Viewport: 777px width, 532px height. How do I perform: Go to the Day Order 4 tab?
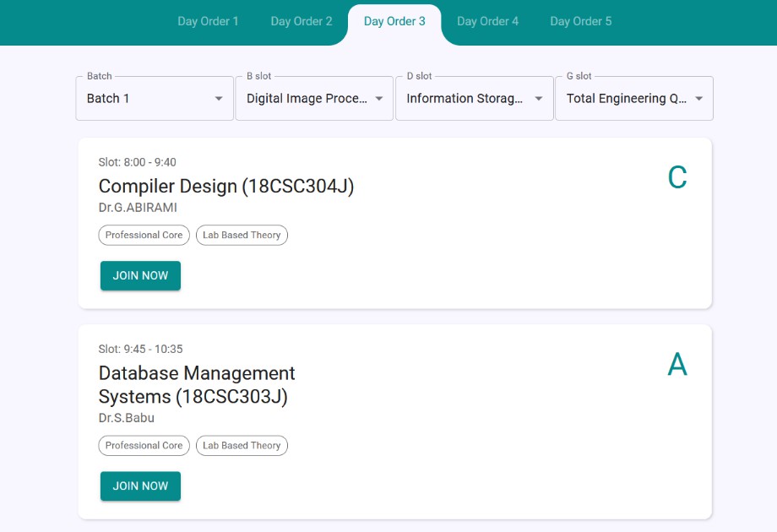[487, 21]
